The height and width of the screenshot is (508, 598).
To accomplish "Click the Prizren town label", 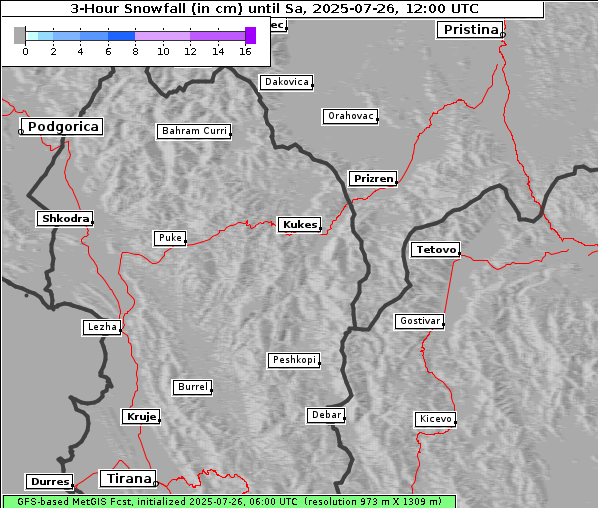I will (373, 178).
